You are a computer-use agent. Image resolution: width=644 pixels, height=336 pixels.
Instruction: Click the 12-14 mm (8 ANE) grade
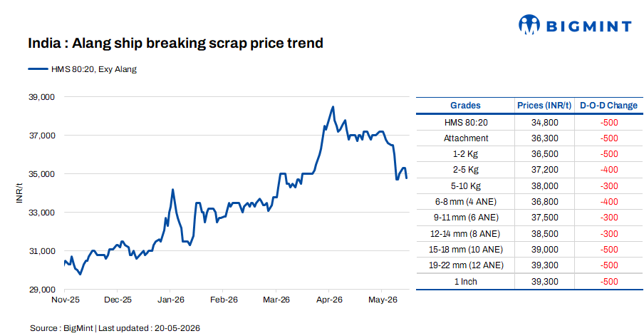click(x=465, y=233)
